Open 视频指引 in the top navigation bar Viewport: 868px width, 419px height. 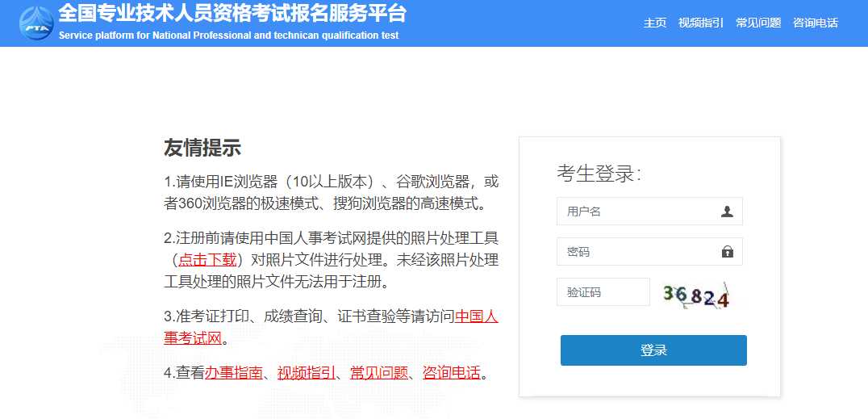(x=700, y=23)
